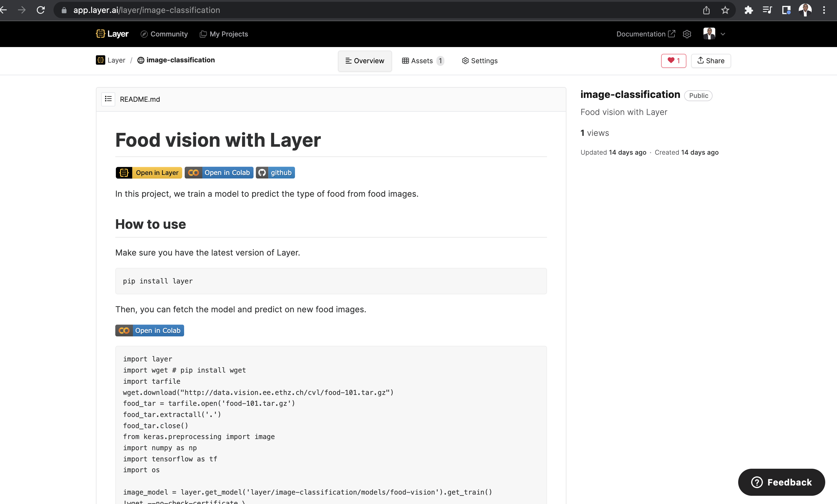
Task: Click the My Projects folder icon
Action: pyautogui.click(x=203, y=34)
